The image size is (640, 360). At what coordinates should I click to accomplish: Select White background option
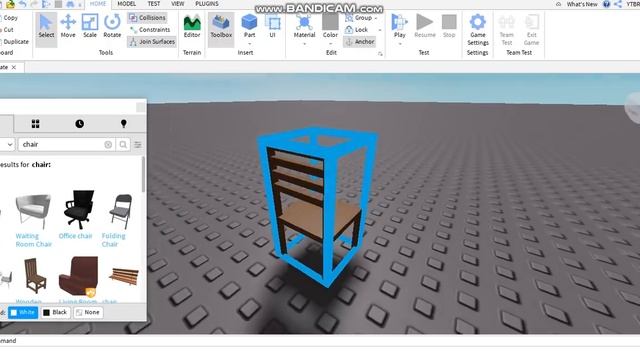pos(23,313)
